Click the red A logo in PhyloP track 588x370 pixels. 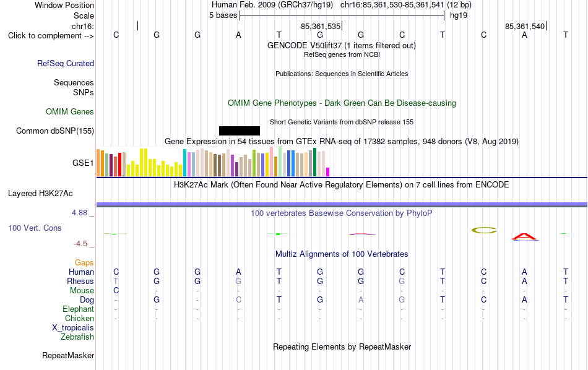pyautogui.click(x=524, y=236)
